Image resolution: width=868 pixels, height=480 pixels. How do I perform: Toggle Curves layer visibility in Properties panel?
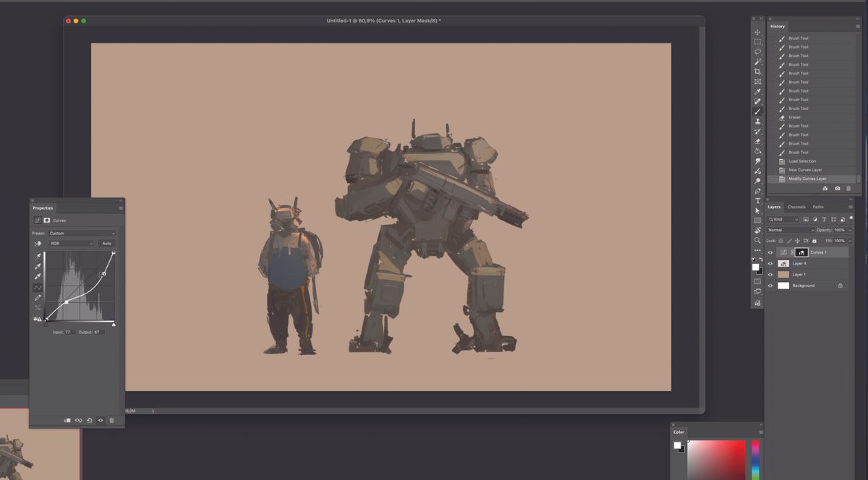[101, 420]
